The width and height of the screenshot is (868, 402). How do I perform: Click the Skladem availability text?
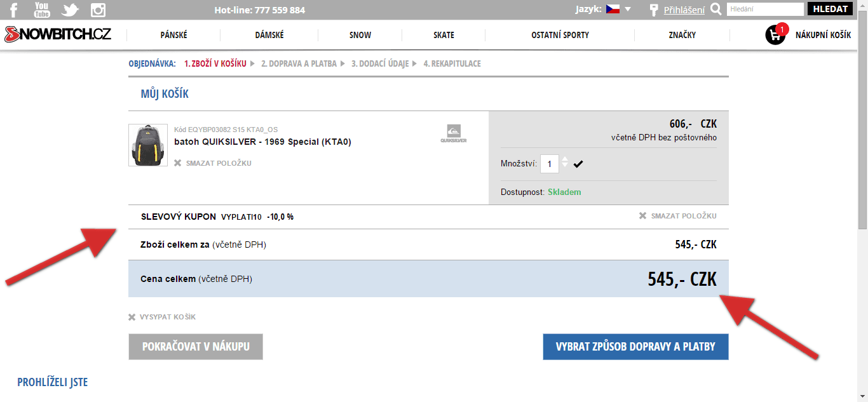point(564,192)
